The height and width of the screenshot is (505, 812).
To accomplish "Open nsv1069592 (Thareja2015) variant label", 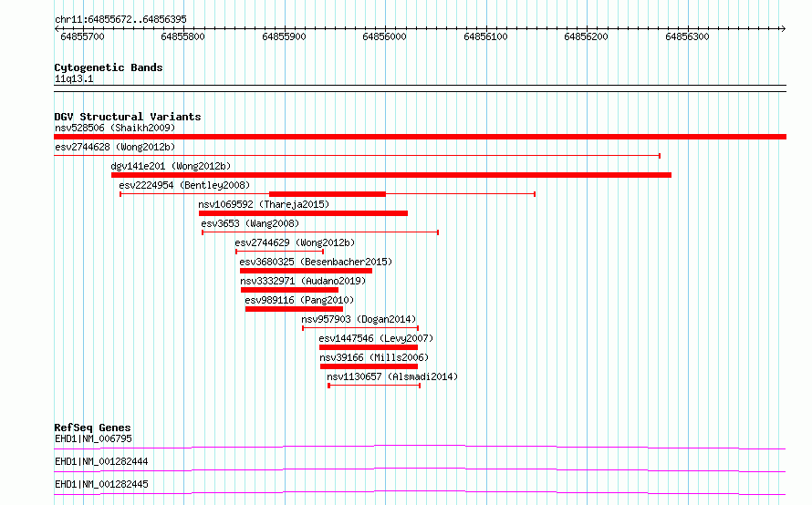I will (264, 204).
